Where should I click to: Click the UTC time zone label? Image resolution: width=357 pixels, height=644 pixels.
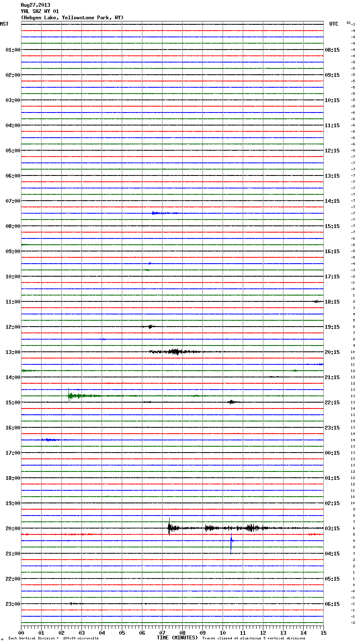(334, 24)
